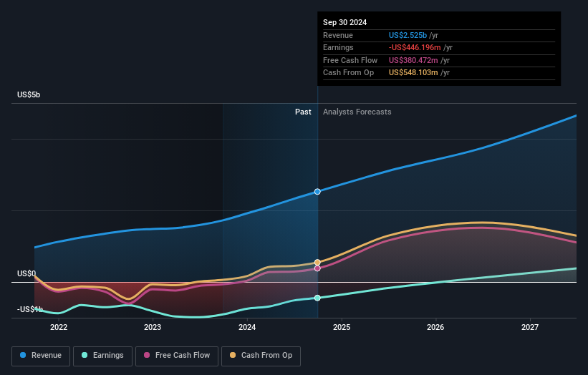Click the US$2.525b revenue value
Screen dimensions: 588x375
click(408, 35)
